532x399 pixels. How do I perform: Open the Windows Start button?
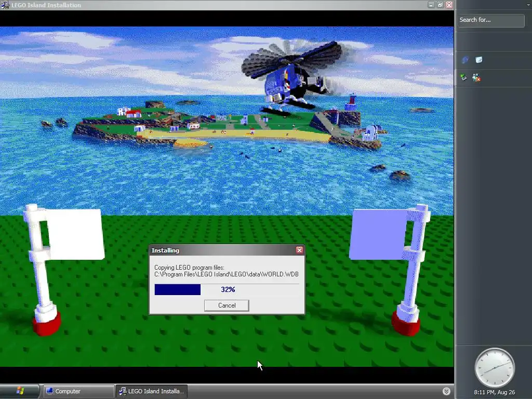coord(20,391)
